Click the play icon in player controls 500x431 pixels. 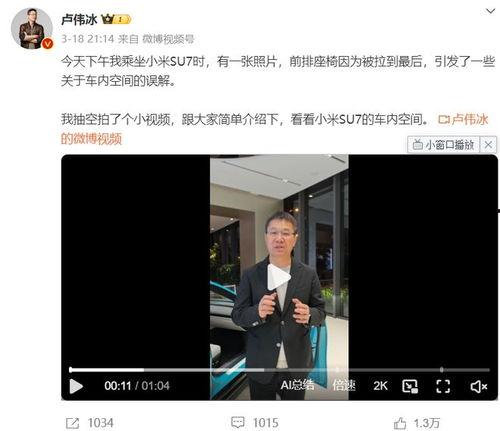[x=76, y=386]
